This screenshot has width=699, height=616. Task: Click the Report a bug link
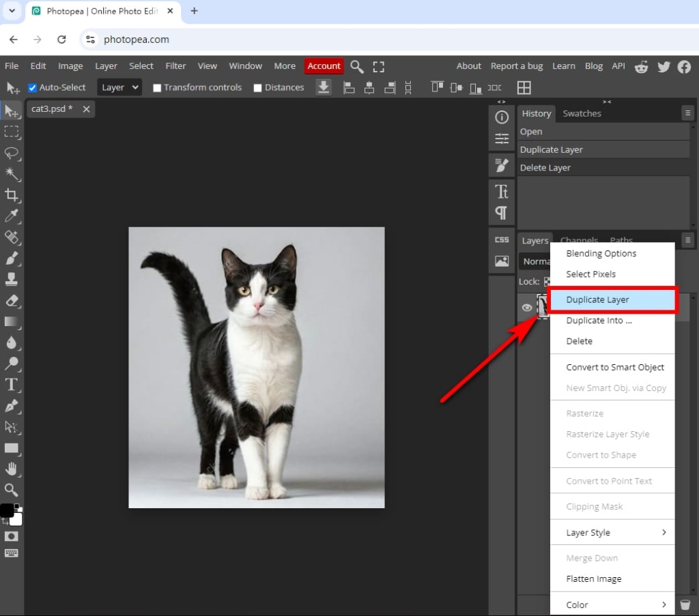[517, 65]
